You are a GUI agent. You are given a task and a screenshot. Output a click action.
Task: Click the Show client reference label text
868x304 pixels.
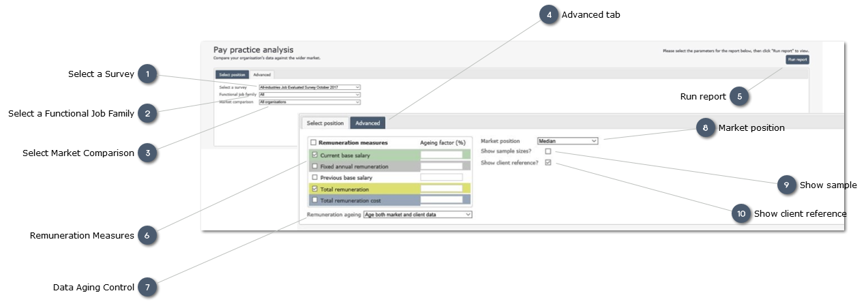click(509, 163)
